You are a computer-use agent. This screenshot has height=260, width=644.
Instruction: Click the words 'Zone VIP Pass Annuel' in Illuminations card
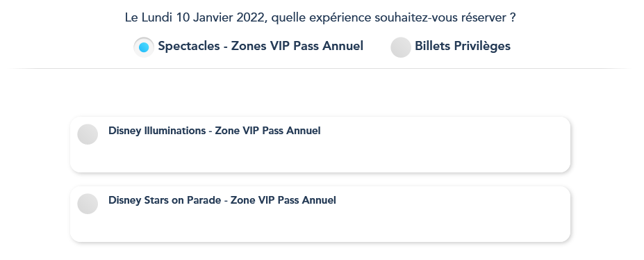tap(267, 131)
